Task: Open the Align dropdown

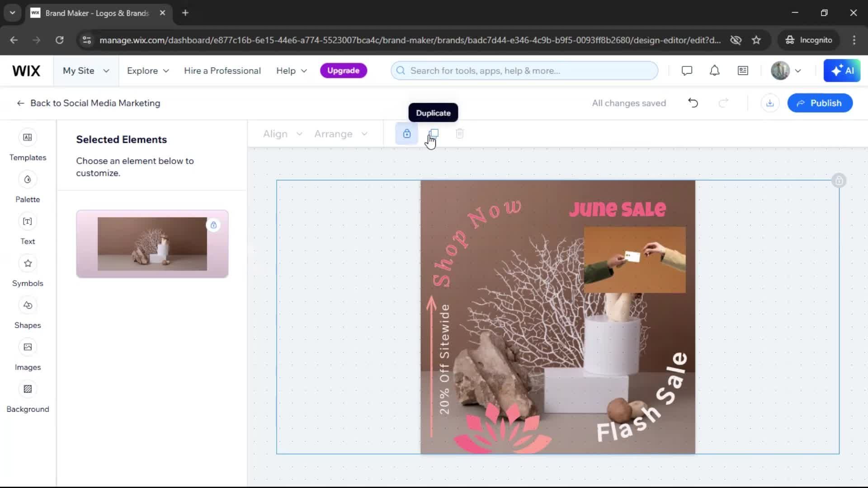Action: 283,134
